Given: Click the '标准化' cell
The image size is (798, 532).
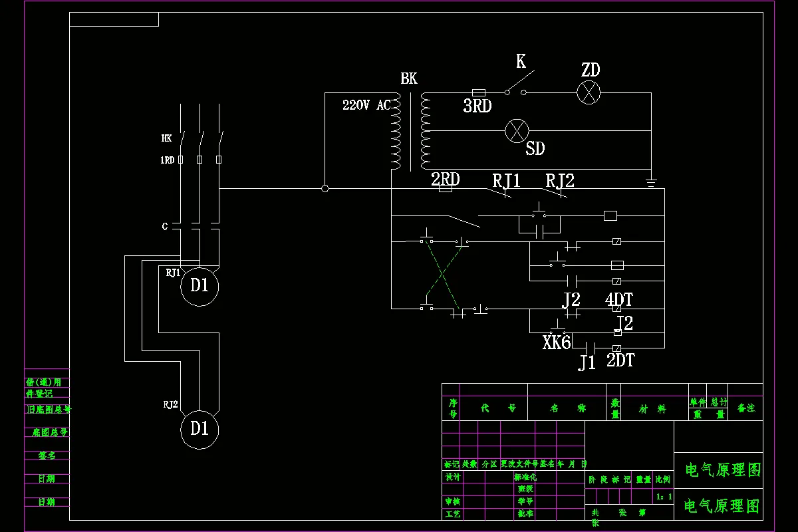Looking at the screenshot, I should pos(525,477).
